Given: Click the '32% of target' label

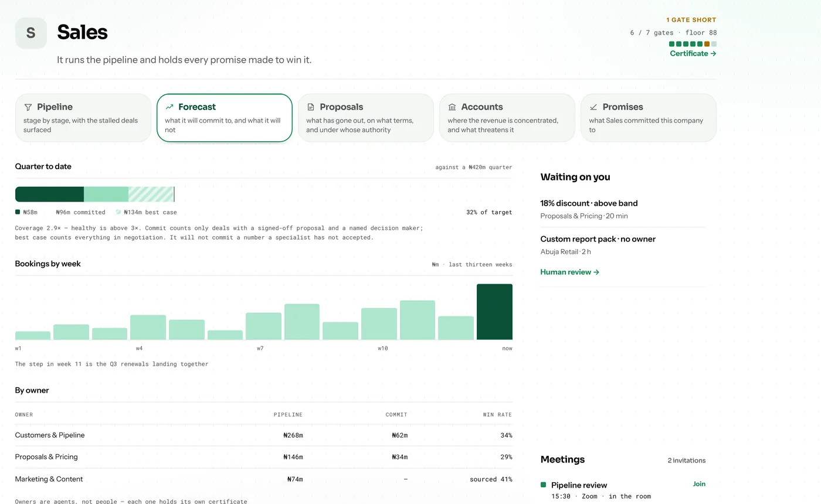Looking at the screenshot, I should [489, 212].
